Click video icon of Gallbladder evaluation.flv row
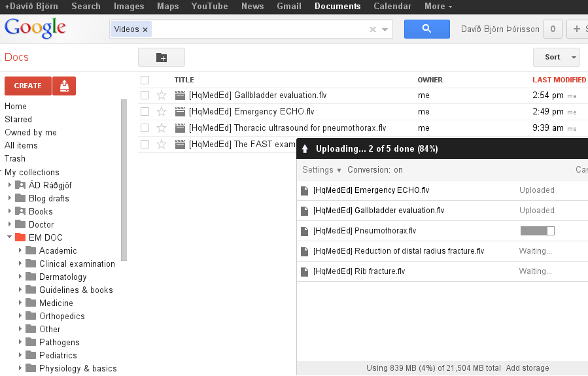 tap(181, 95)
